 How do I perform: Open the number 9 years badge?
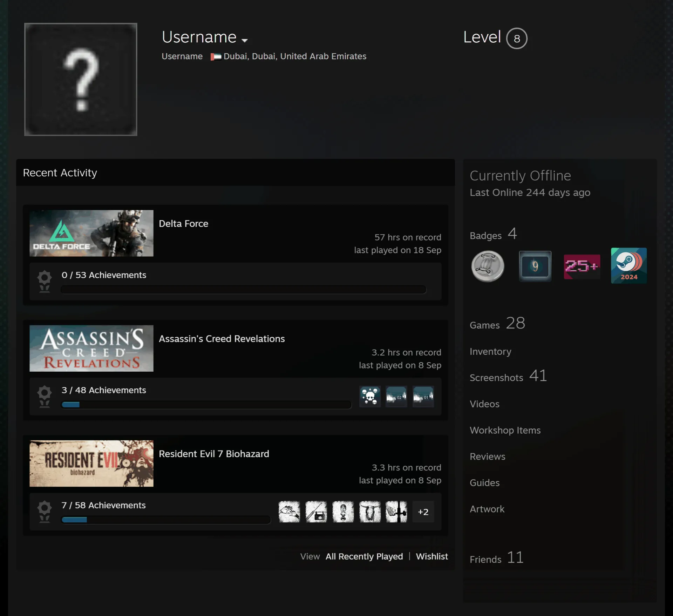(535, 266)
